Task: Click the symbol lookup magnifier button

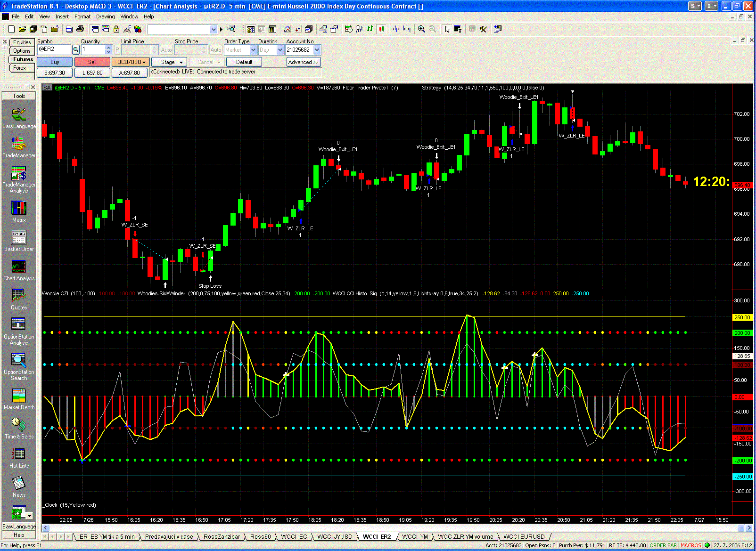Action: (x=75, y=50)
